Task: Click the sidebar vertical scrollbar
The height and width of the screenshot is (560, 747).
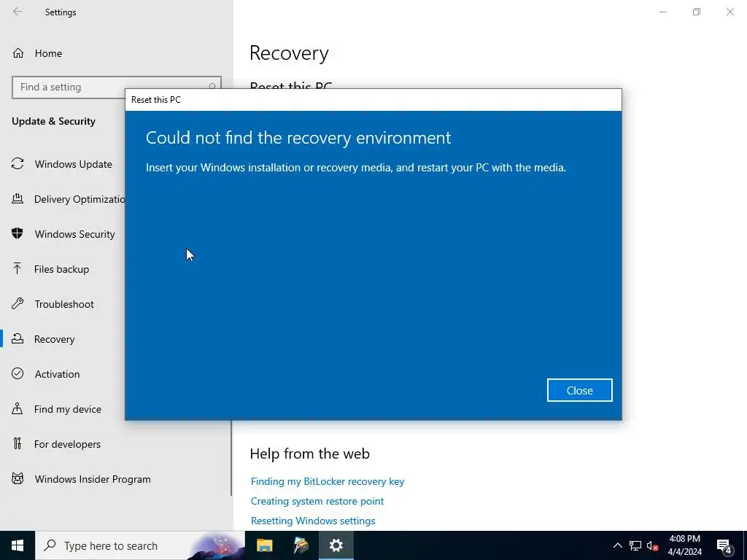Action: (x=231, y=458)
